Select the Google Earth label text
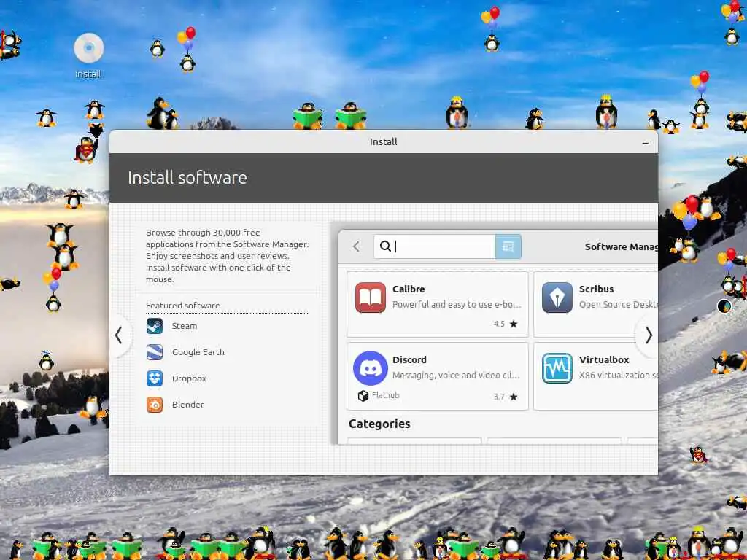The height and width of the screenshot is (560, 747). click(x=198, y=352)
